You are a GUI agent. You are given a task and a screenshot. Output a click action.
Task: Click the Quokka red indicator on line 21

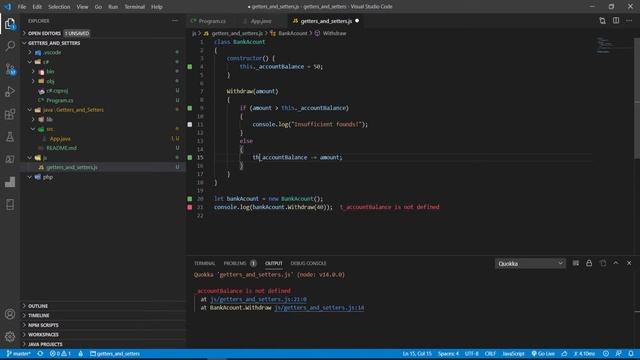[190, 207]
